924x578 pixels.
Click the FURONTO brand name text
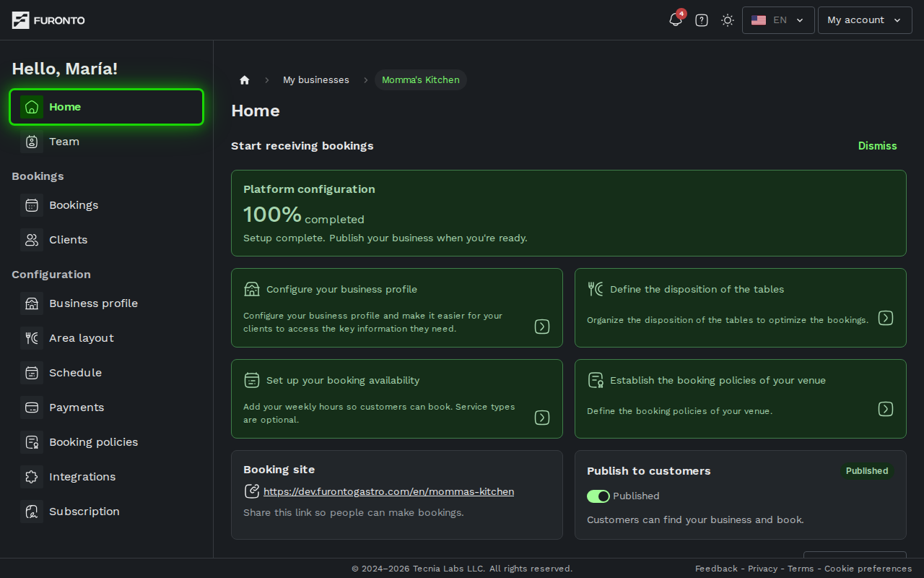coord(59,20)
